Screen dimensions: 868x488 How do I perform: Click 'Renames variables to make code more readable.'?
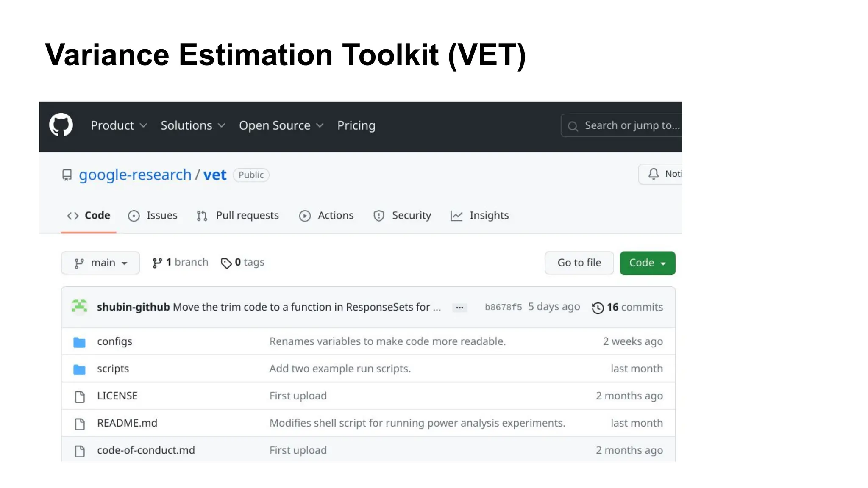[x=388, y=342]
